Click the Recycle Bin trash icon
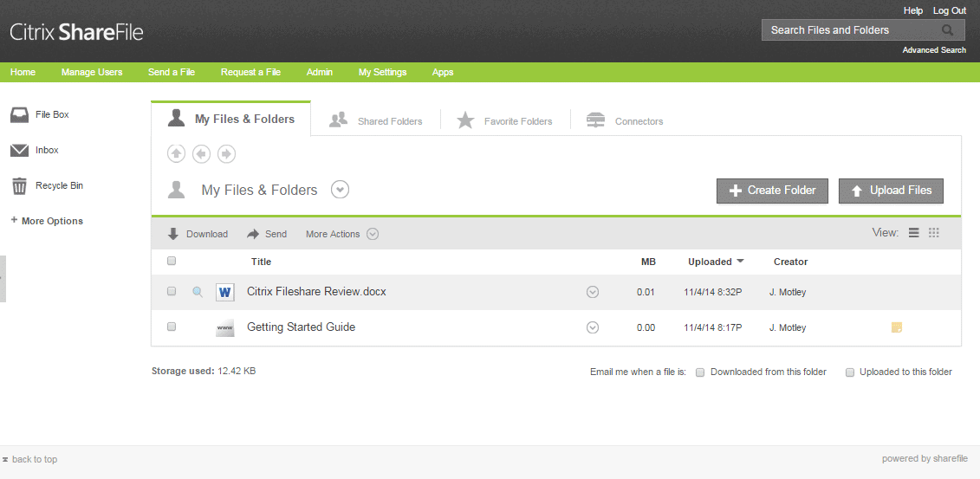 click(19, 185)
